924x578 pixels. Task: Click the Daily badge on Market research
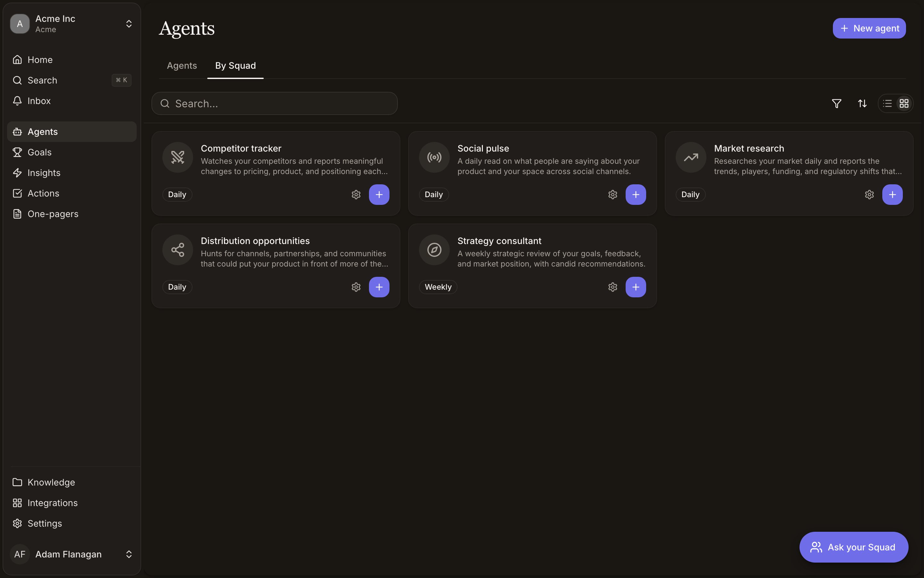[x=690, y=195]
